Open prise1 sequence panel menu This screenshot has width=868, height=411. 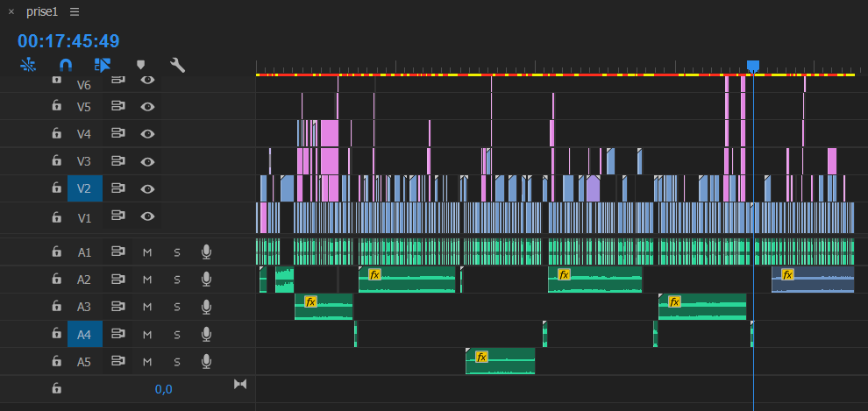coord(75,12)
